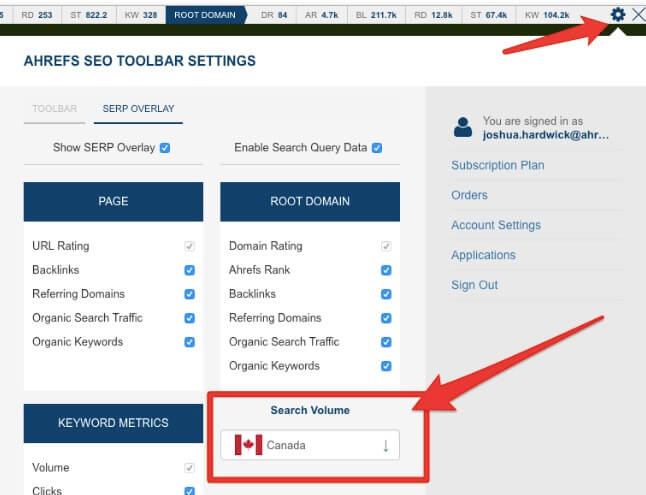Click the signed-in email joshua.hardwick
The image size is (646, 495).
coord(545,135)
